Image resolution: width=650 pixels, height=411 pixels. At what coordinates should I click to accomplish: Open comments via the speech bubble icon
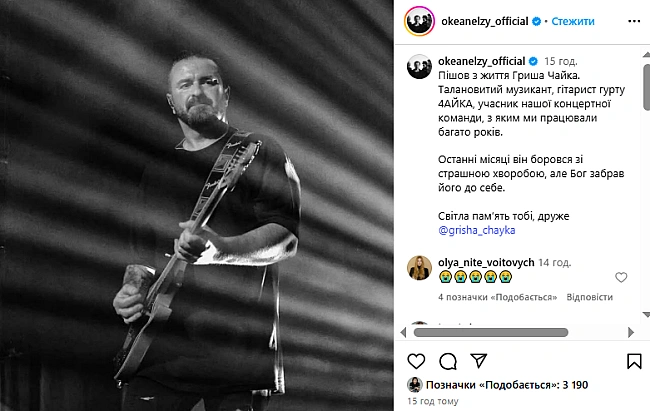[448, 361]
